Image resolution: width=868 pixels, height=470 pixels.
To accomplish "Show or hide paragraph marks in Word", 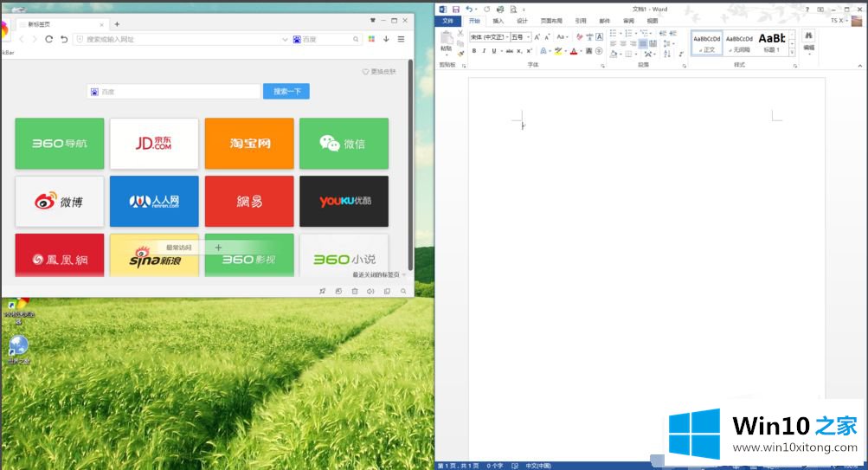I will [x=681, y=54].
